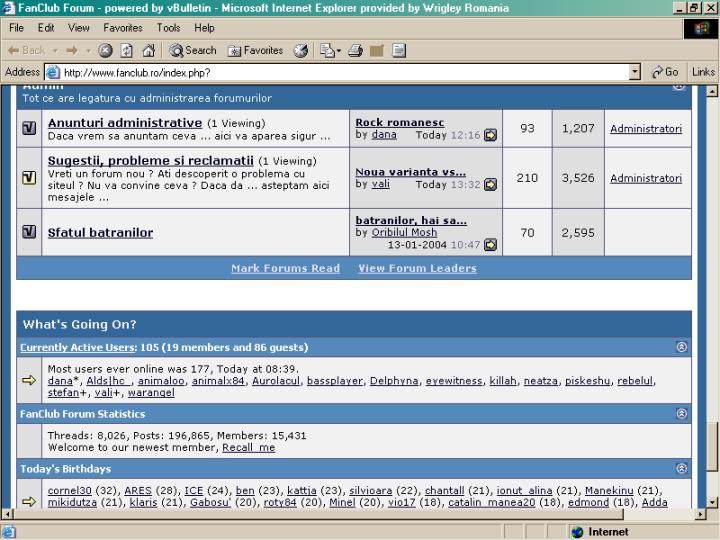
Task: Open the Sfatul batranilor forum
Action: pos(100,233)
